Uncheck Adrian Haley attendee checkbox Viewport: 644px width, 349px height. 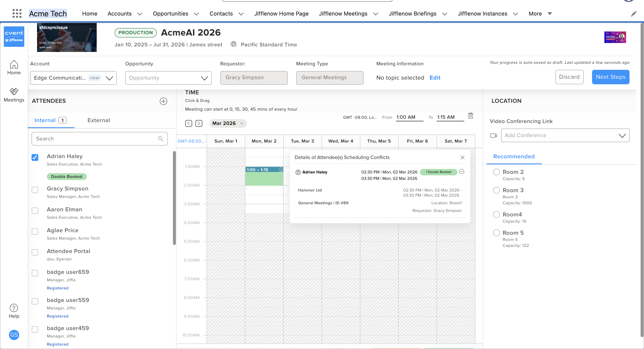(35, 157)
